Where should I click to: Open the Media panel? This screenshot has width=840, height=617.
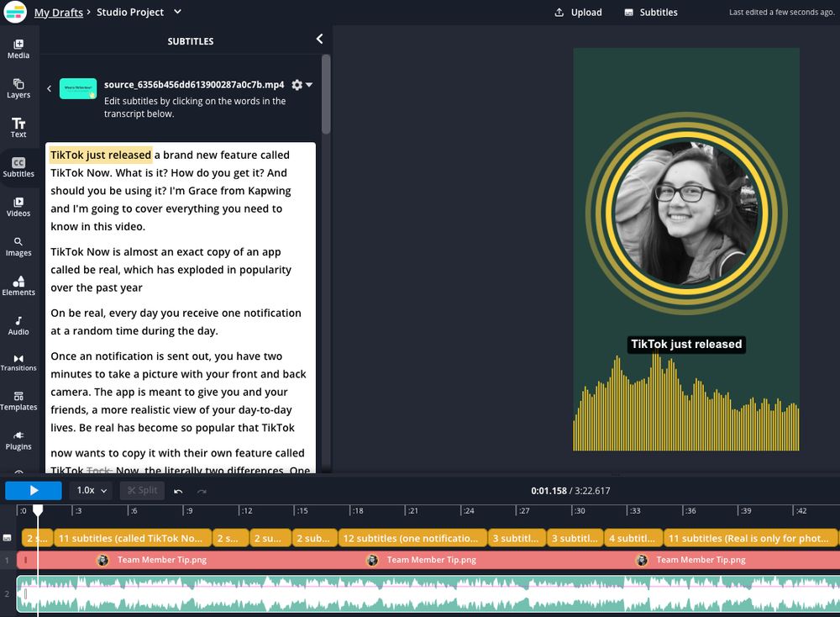pos(18,49)
